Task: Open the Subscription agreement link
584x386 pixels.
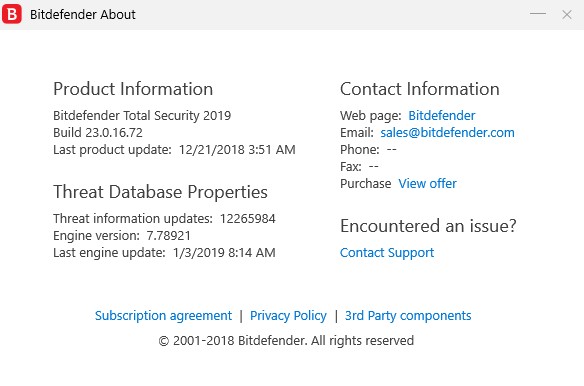Action: click(163, 316)
